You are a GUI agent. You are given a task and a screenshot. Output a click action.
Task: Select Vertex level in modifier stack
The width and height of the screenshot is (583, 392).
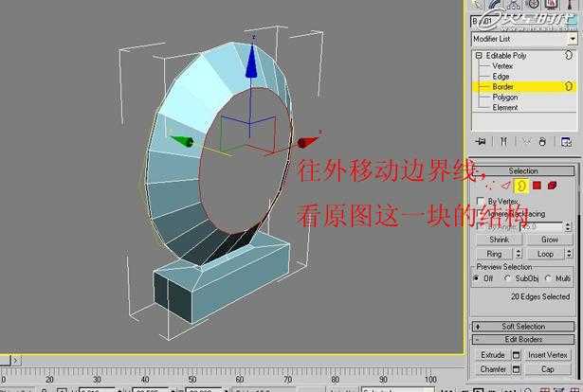[x=502, y=65]
